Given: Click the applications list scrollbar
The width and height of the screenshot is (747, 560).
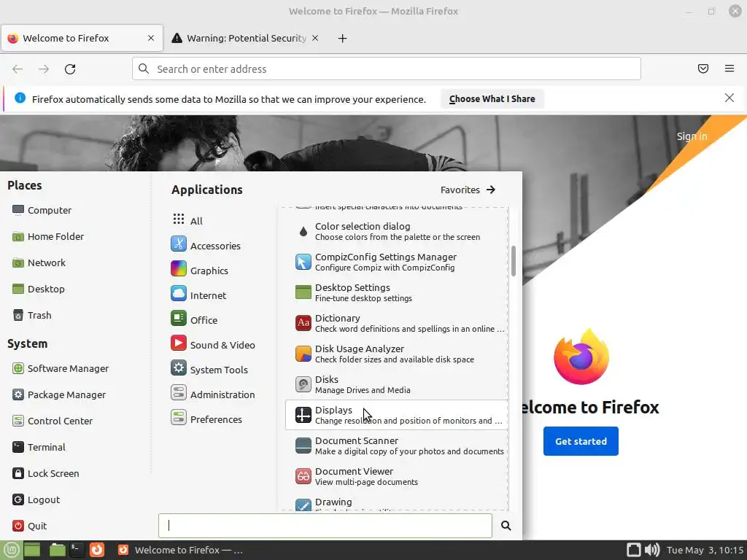Looking at the screenshot, I should [x=513, y=261].
